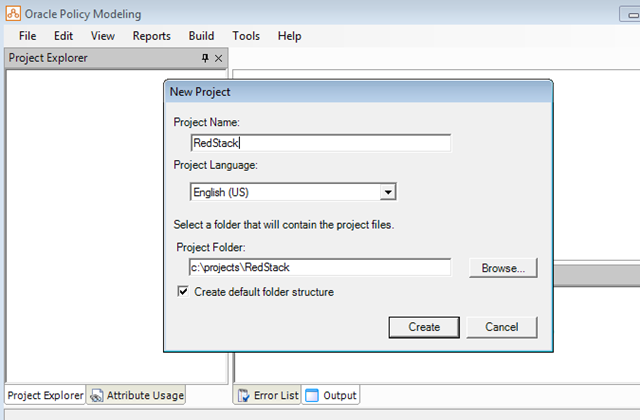Open the File menu

pos(27,36)
